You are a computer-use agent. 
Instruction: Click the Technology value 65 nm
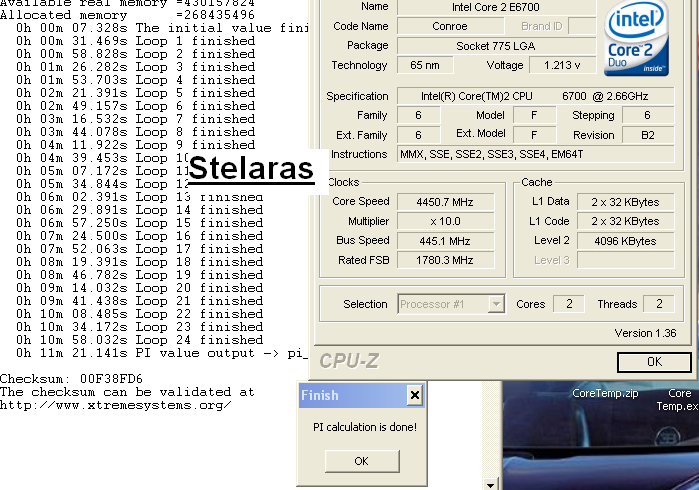(x=425, y=65)
